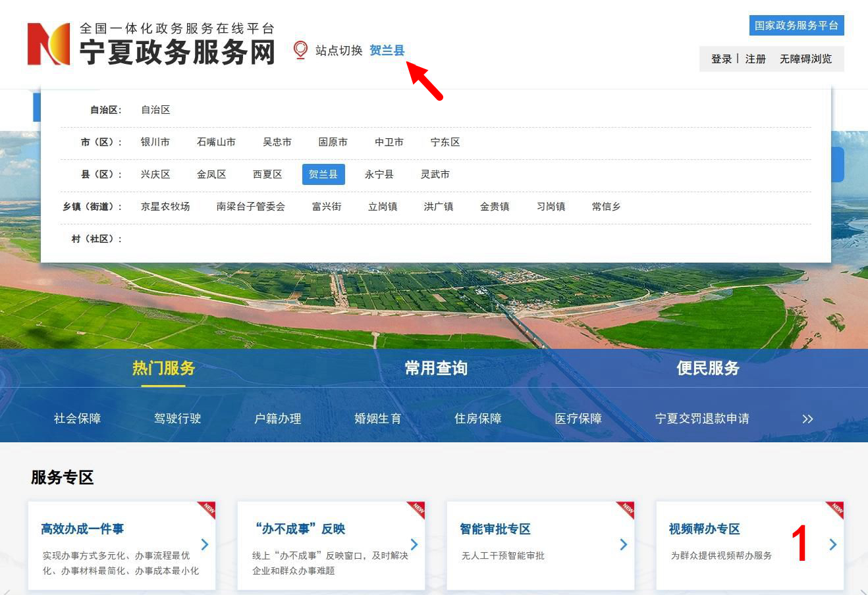The image size is (868, 595).
Task: Click the arrow on 高效办成一件事 card
Action: click(x=205, y=544)
